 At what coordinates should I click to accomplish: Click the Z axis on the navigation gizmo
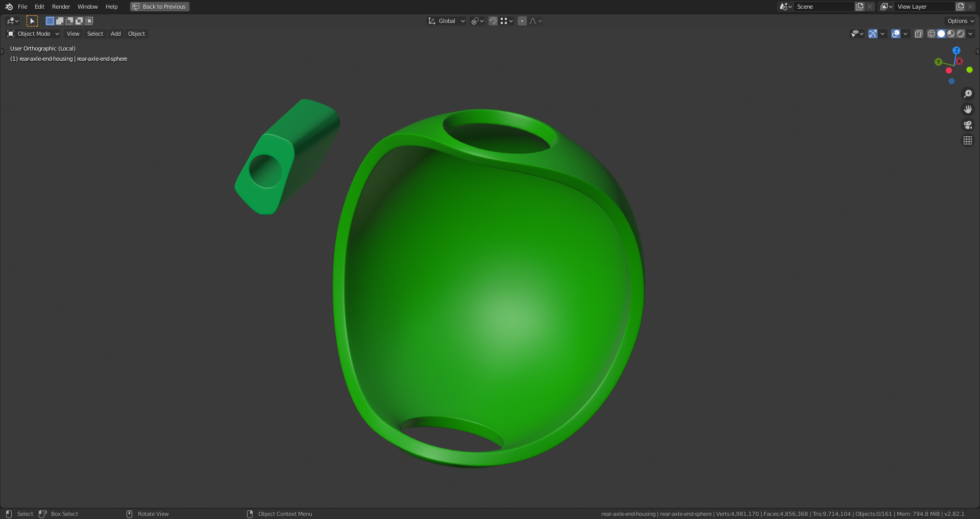(x=955, y=51)
